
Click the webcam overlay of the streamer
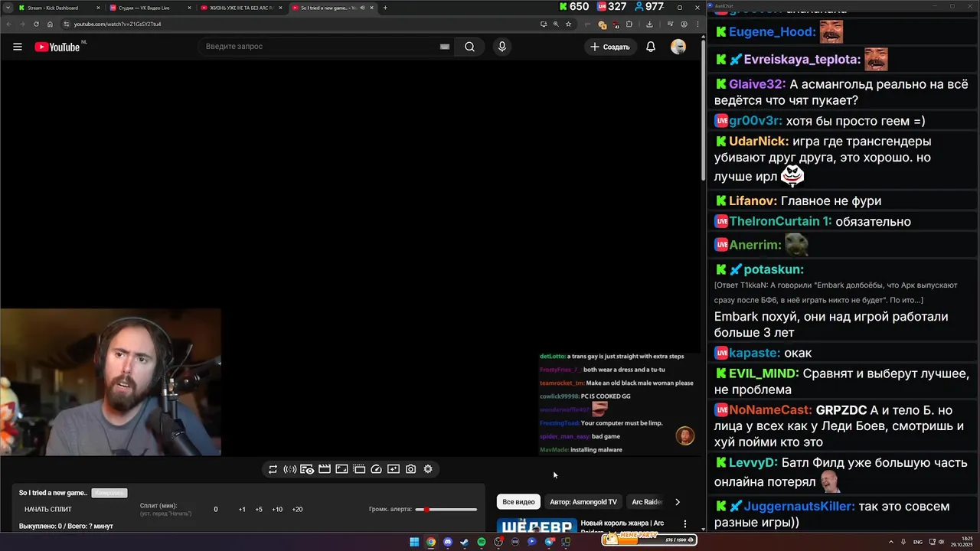[x=110, y=382]
